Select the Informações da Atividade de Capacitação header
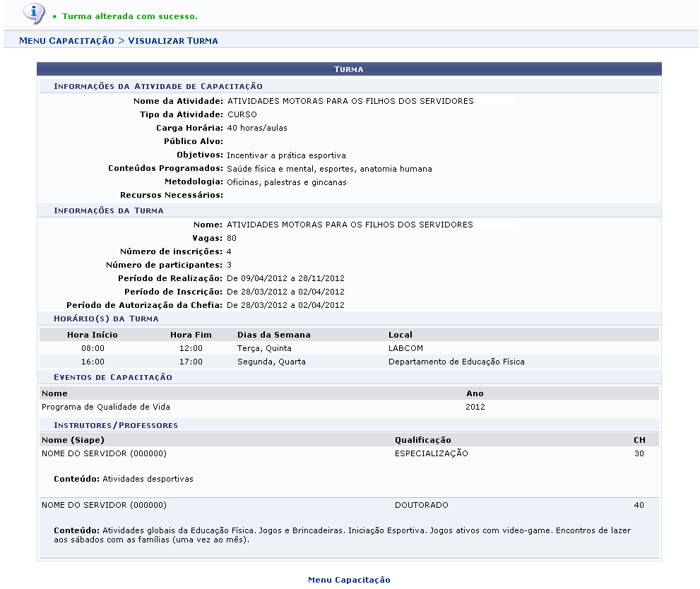Screen dimensions: 700x589 tap(158, 86)
